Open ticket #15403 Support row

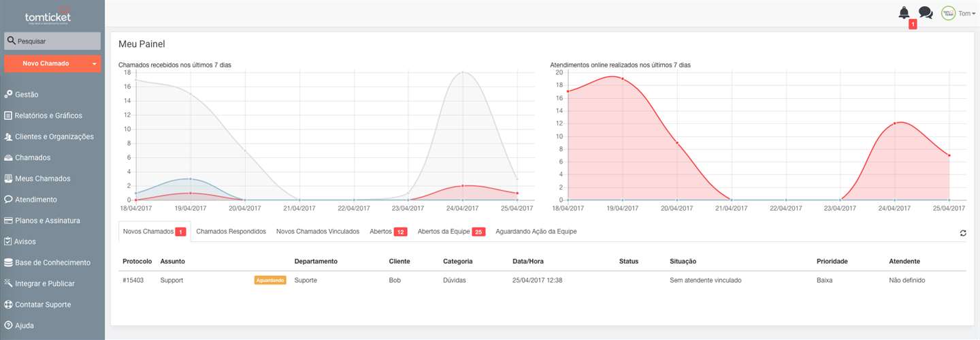click(x=542, y=280)
